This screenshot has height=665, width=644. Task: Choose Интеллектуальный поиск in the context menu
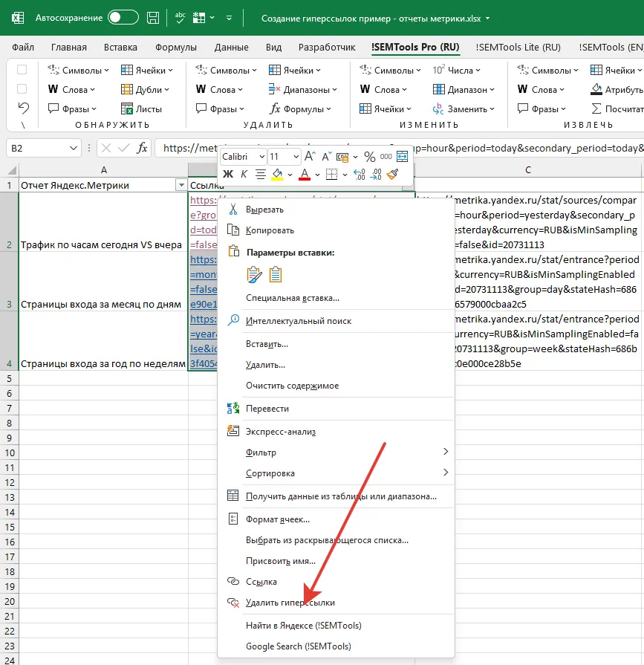[336, 321]
